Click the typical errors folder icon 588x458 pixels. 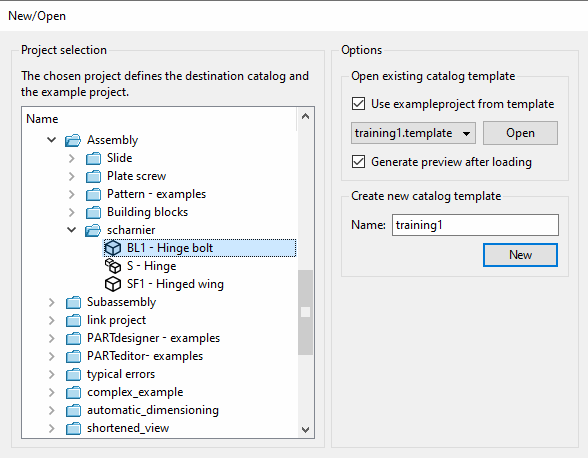click(x=73, y=374)
